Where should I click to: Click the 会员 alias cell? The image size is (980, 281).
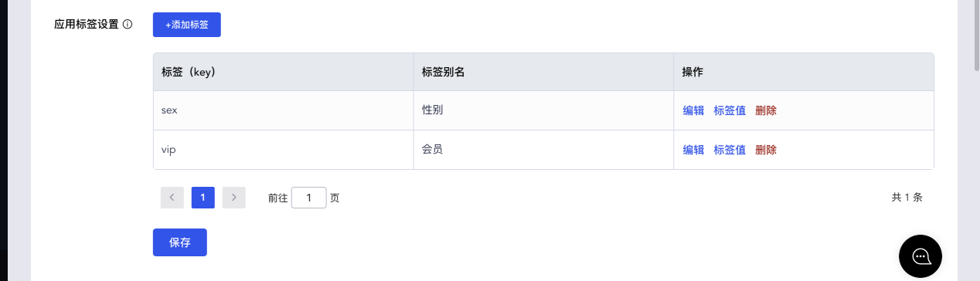point(543,150)
